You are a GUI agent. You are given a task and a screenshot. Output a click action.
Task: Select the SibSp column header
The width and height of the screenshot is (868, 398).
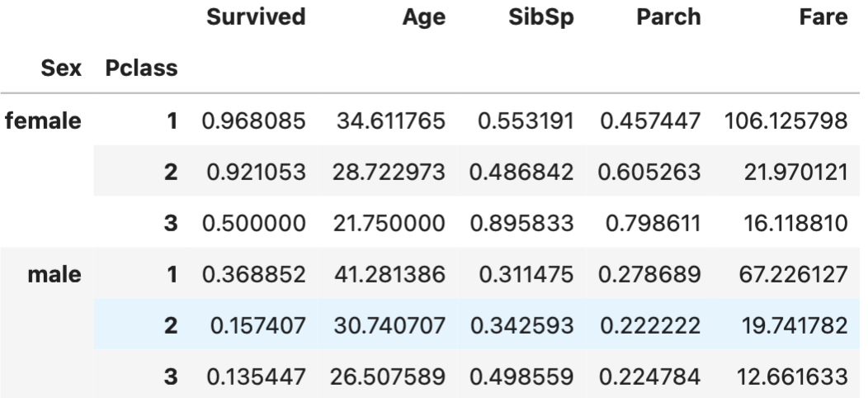click(541, 18)
